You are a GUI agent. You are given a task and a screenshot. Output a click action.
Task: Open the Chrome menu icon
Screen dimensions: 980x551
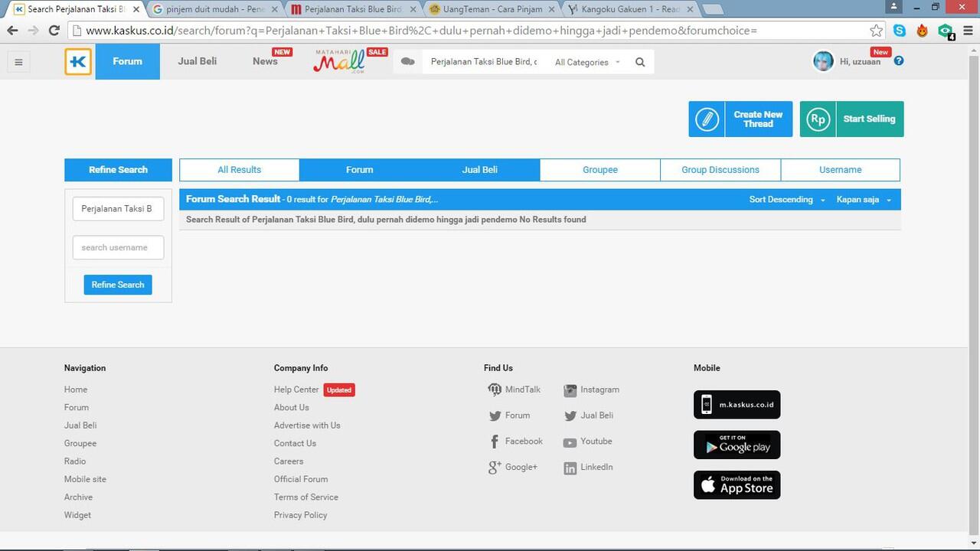(x=967, y=31)
